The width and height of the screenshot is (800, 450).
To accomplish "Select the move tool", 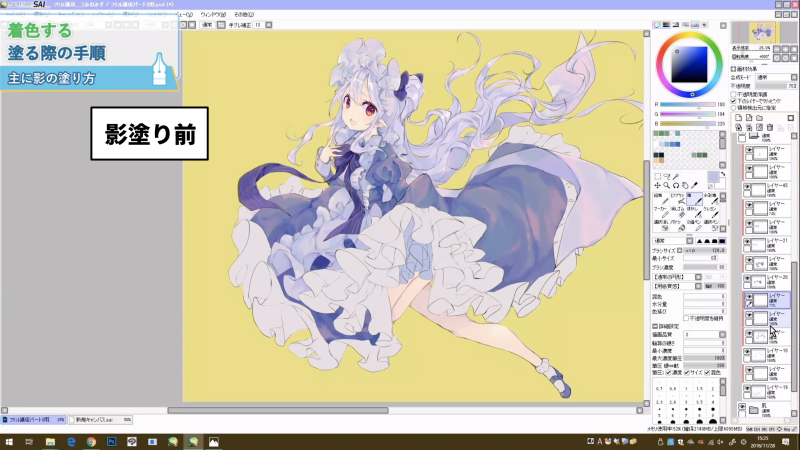I will pos(658,186).
